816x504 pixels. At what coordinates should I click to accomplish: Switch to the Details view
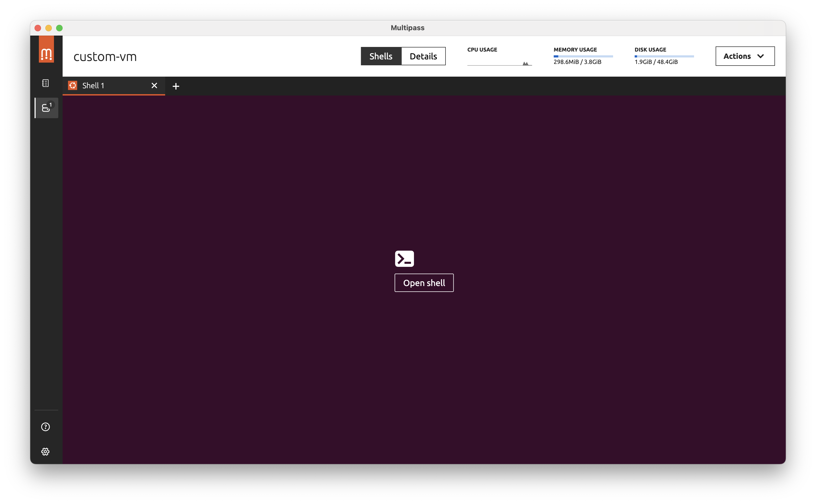coord(423,56)
